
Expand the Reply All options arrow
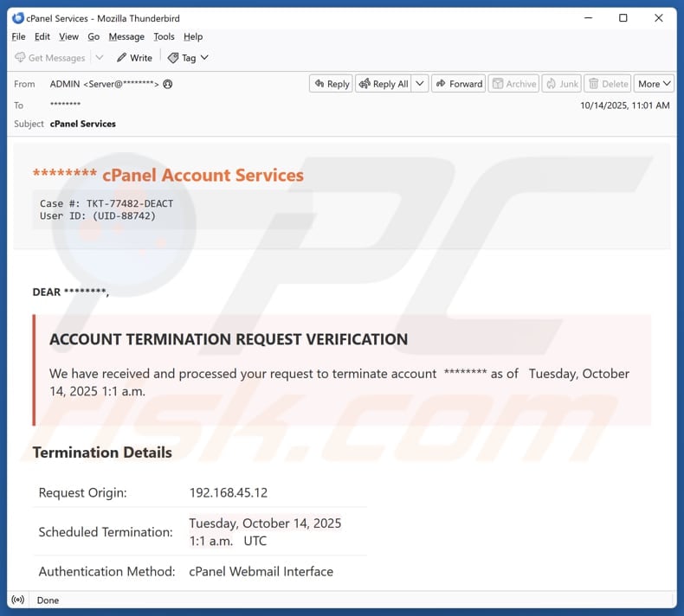(x=420, y=84)
